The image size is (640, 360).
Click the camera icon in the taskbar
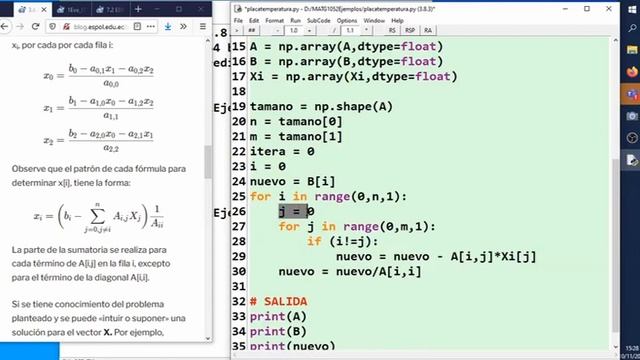[x=632, y=116]
